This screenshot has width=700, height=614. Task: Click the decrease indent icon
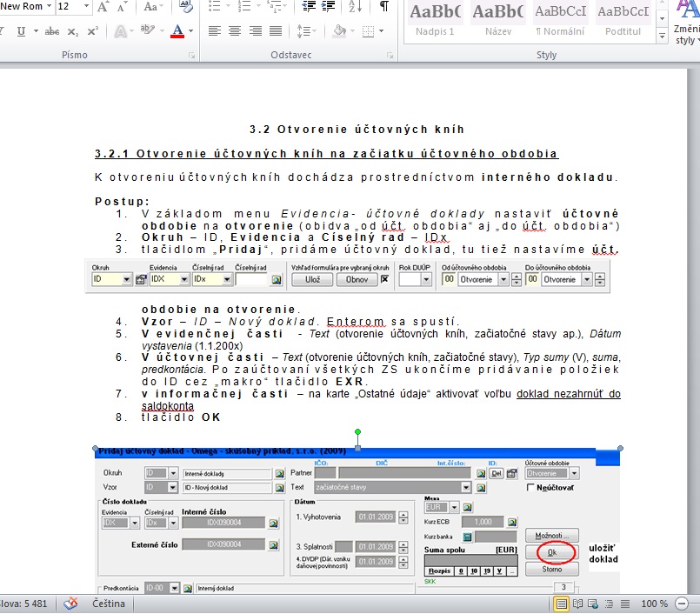tap(309, 6)
